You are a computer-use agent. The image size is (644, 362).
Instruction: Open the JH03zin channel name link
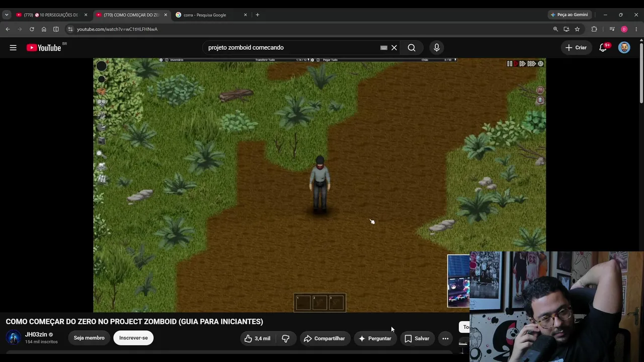pos(36,334)
